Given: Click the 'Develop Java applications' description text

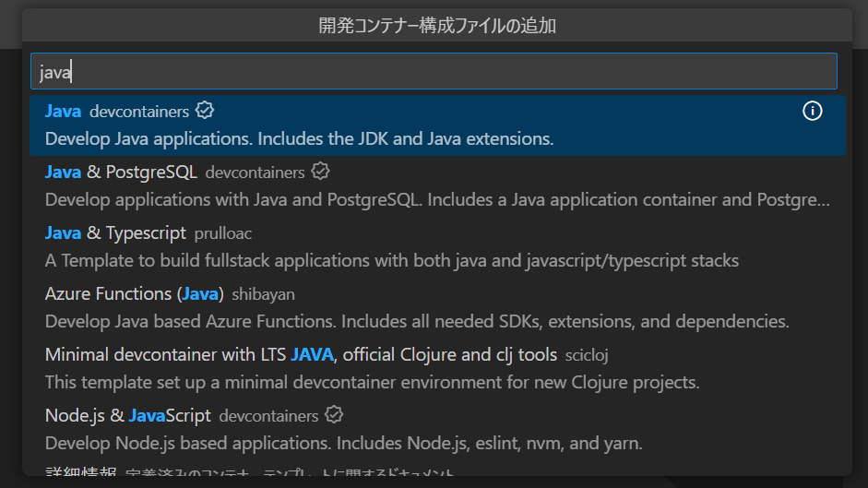Looking at the screenshot, I should pyautogui.click(x=300, y=139).
